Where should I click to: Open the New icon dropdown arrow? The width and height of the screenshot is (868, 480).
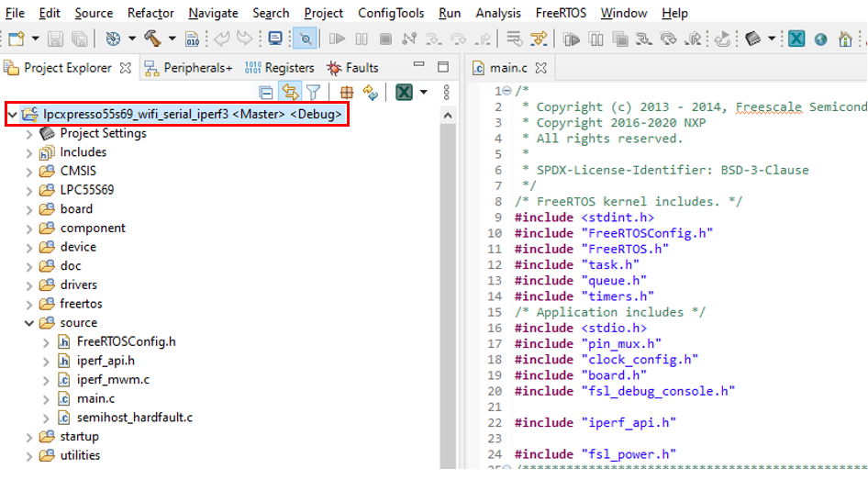(x=36, y=39)
